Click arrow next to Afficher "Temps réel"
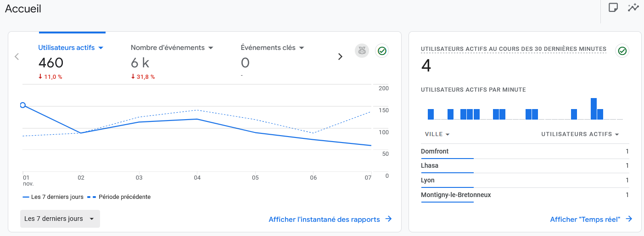 click(x=629, y=219)
